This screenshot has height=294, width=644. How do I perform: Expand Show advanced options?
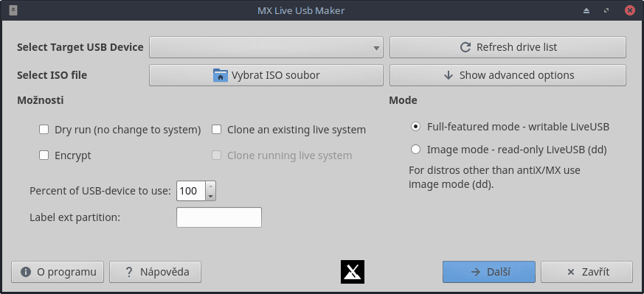pyautogui.click(x=508, y=75)
